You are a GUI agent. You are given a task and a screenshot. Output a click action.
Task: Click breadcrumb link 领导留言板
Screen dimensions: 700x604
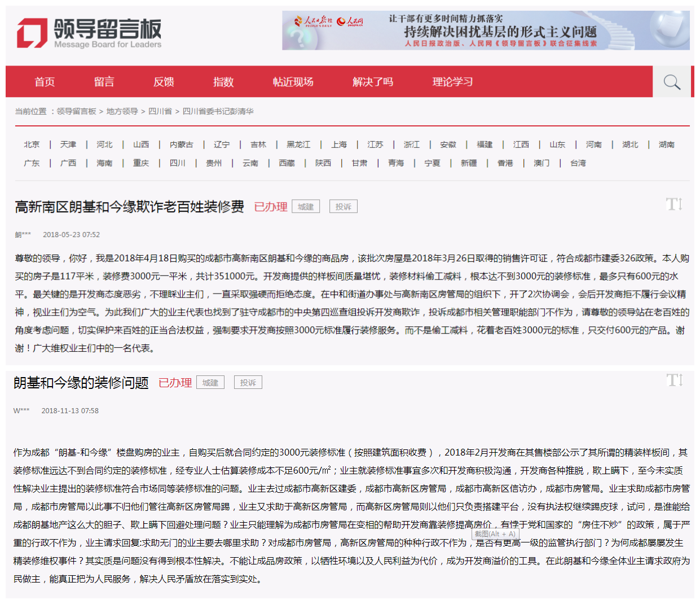[77, 111]
